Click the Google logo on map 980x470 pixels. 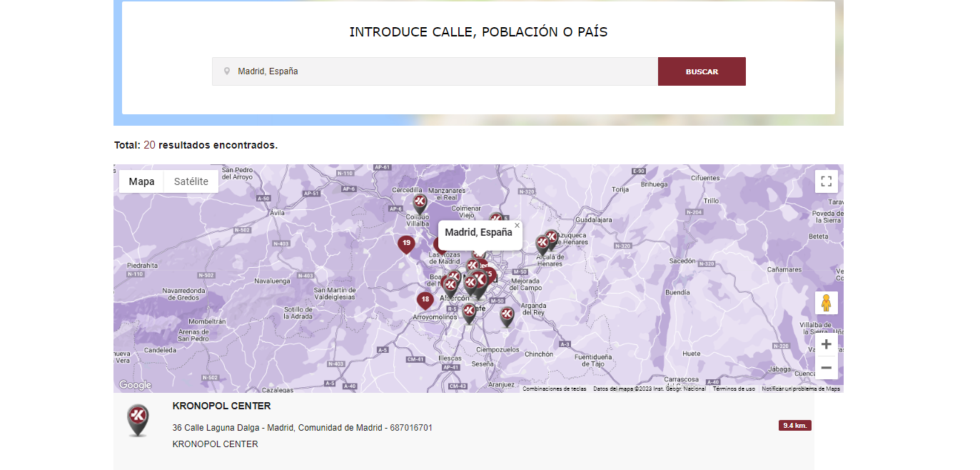click(x=136, y=385)
